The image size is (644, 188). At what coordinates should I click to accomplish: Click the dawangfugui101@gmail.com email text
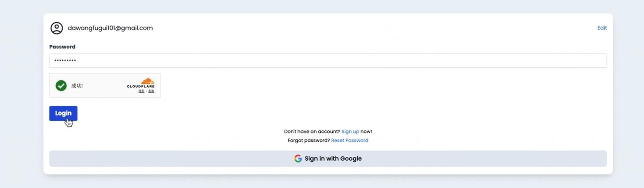click(x=110, y=28)
